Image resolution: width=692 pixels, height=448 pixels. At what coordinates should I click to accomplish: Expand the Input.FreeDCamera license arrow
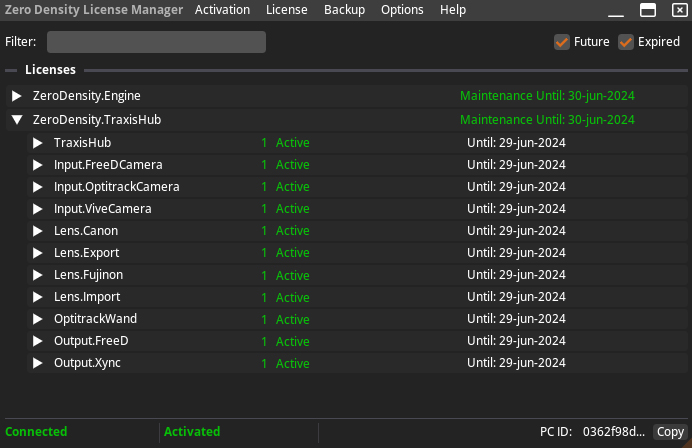click(38, 165)
